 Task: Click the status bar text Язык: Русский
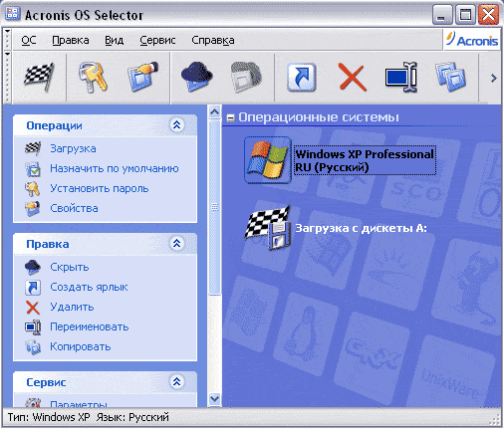(x=132, y=417)
